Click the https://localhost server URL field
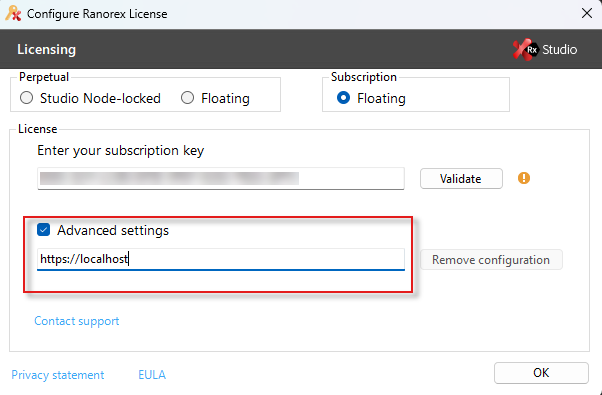 (x=221, y=259)
